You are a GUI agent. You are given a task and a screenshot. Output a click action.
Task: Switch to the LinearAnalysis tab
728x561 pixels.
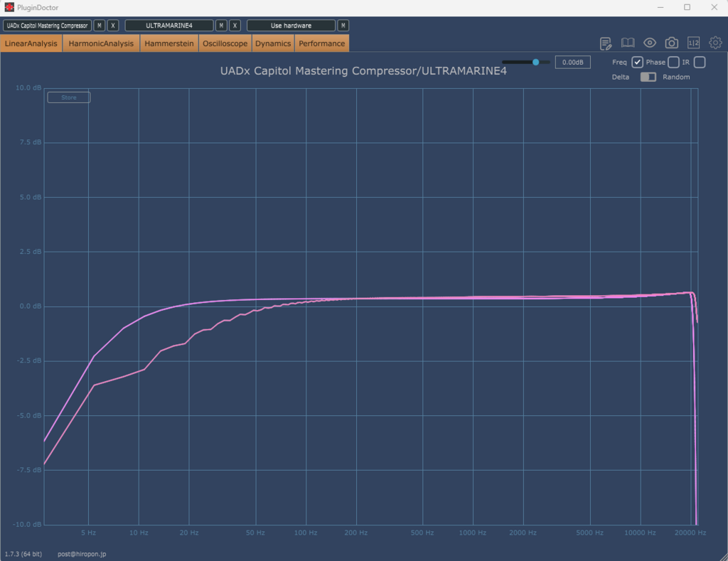(31, 43)
